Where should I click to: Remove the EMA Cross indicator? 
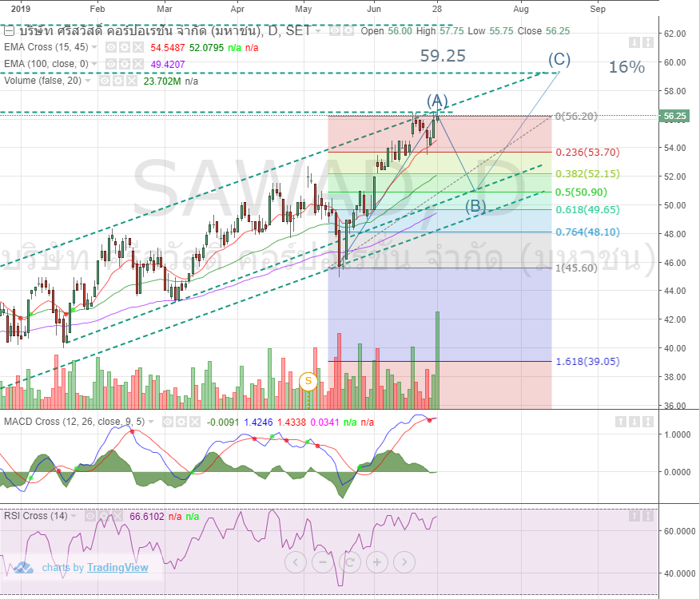(x=138, y=47)
